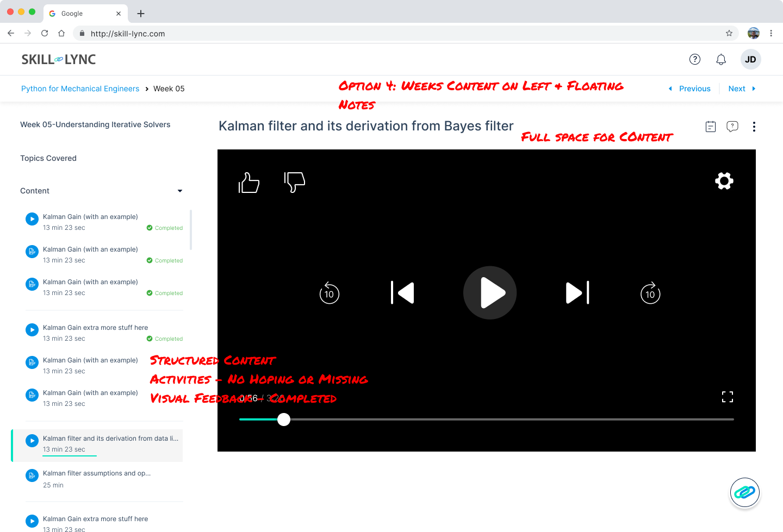The height and width of the screenshot is (532, 783).
Task: Close the Google browser tab
Action: (x=119, y=14)
